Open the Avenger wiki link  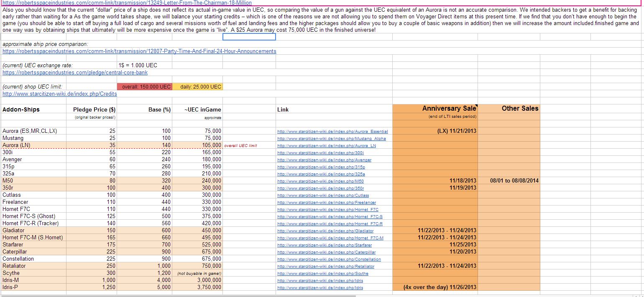click(x=324, y=160)
